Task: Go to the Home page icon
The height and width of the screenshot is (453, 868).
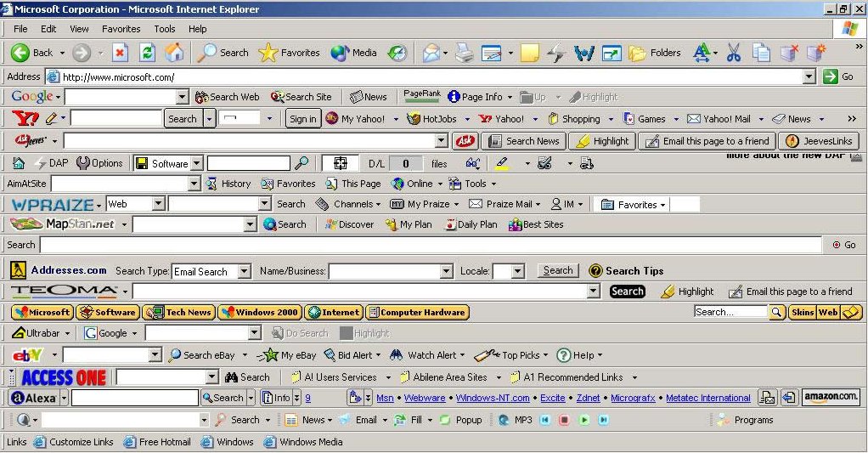Action: coord(174,53)
